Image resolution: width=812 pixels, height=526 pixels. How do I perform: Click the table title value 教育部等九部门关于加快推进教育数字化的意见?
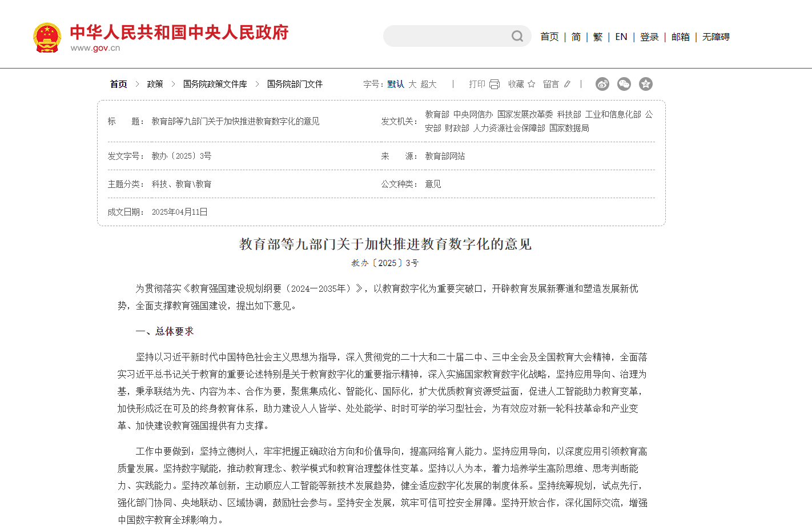tap(235, 121)
